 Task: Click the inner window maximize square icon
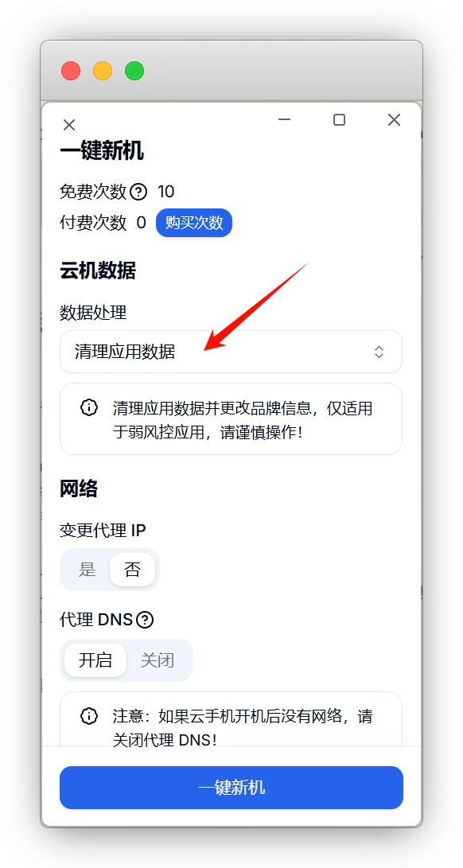pos(340,119)
